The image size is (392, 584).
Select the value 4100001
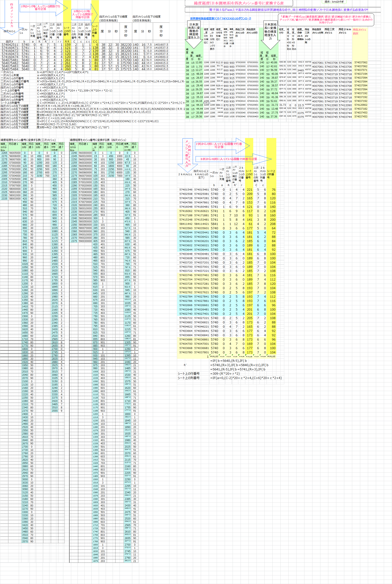coord(318,105)
